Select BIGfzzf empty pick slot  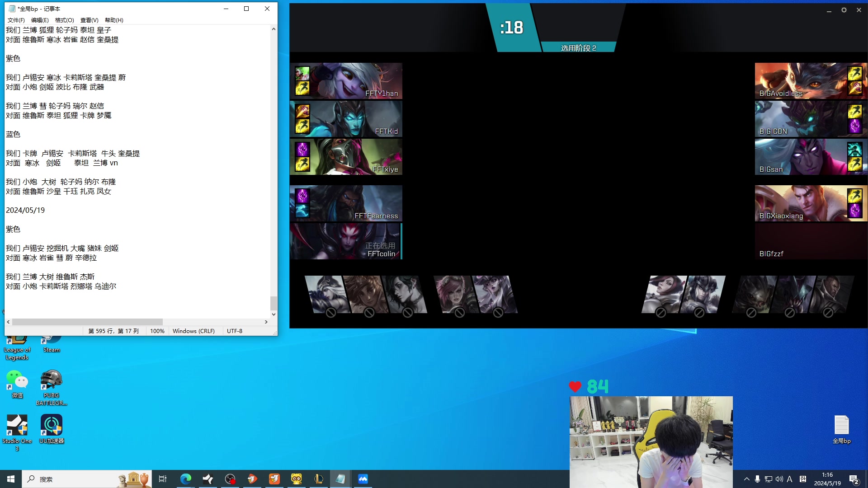pos(811,241)
